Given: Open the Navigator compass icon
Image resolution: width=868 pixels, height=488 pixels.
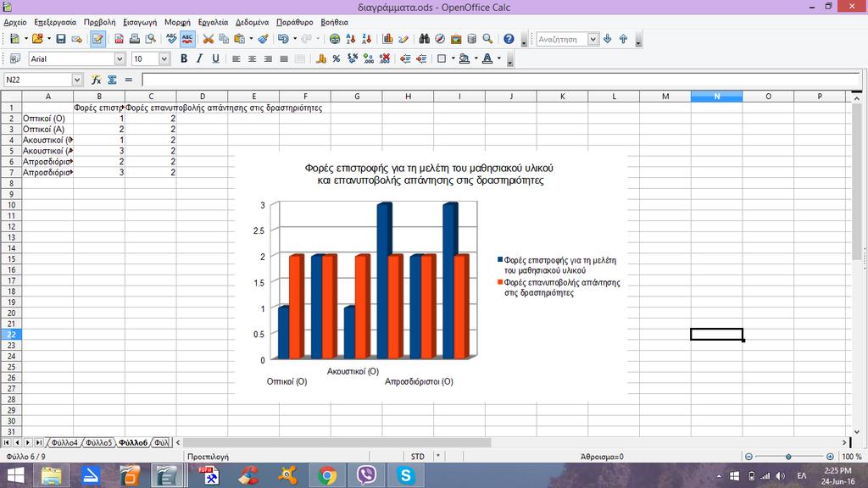Looking at the screenshot, I should [x=440, y=39].
